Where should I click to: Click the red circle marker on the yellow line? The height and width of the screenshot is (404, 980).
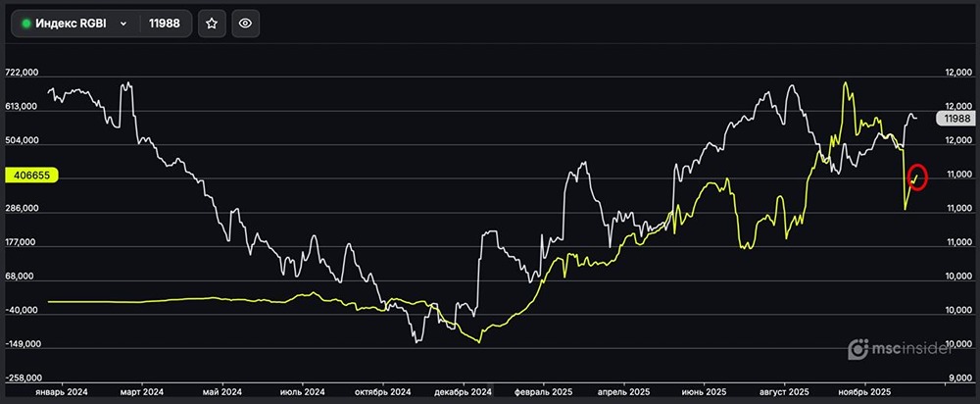pyautogui.click(x=918, y=177)
